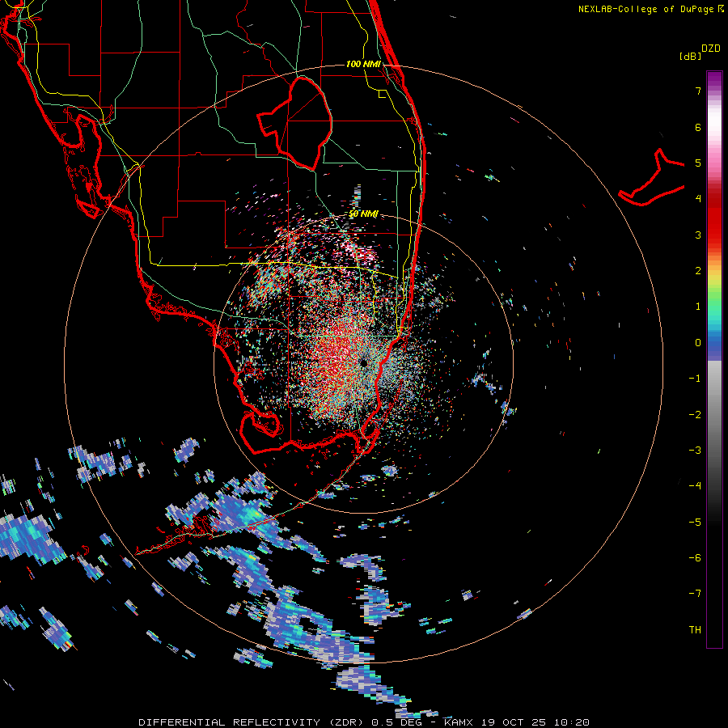Screen dimensions: 728x728
Task: Click the '19 OCT 25 10:20' timestamp
Action: tap(535, 722)
